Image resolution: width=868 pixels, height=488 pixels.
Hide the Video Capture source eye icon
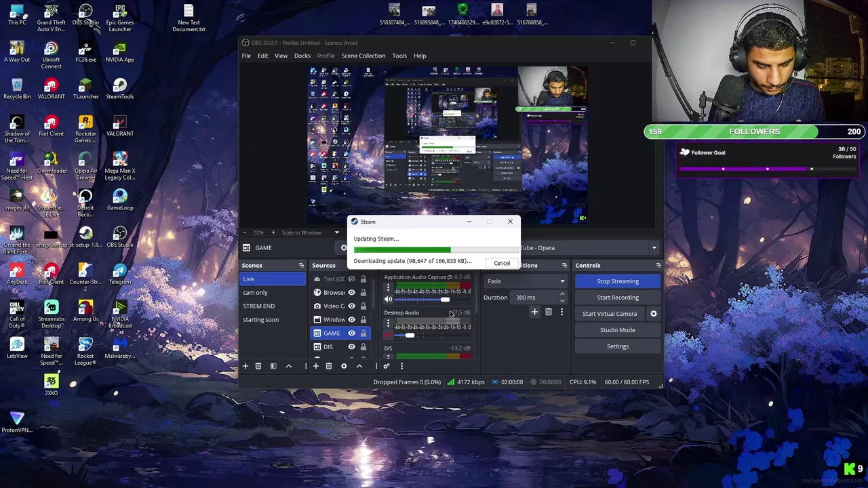(351, 306)
